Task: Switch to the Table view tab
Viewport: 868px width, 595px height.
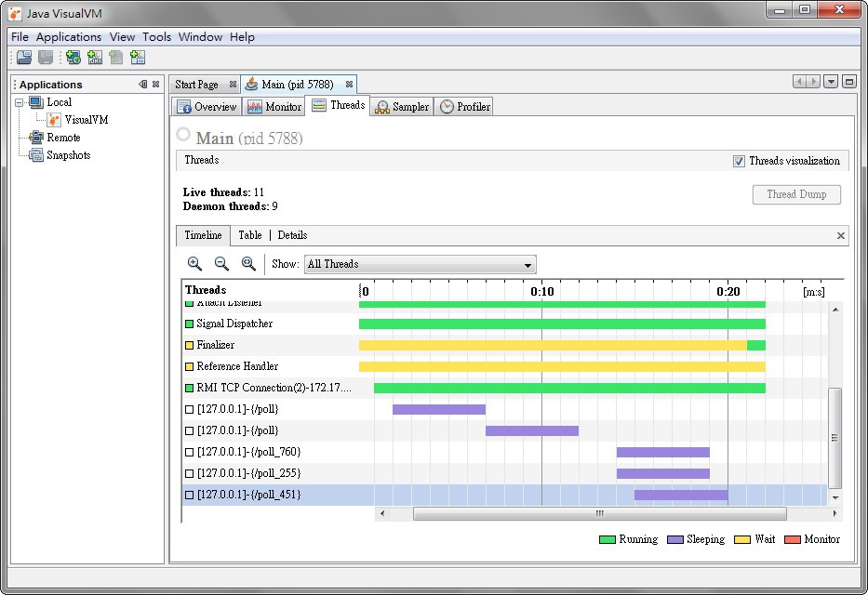Action: pos(249,235)
